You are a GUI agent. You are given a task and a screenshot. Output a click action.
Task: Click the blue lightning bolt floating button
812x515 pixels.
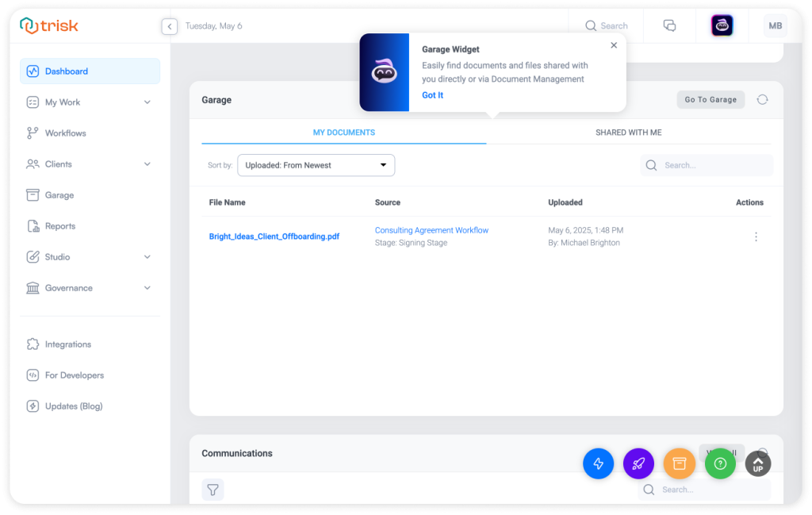[599, 464]
